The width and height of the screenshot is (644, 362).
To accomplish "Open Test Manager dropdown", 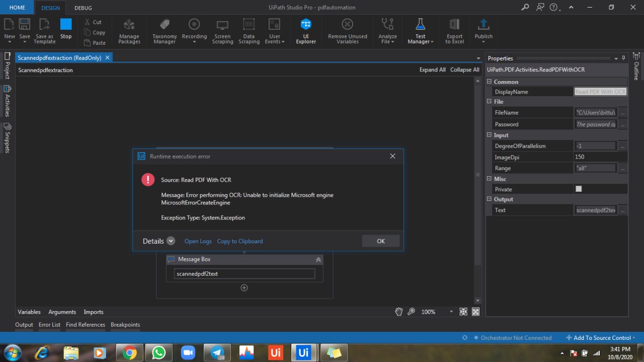I will coord(420,31).
